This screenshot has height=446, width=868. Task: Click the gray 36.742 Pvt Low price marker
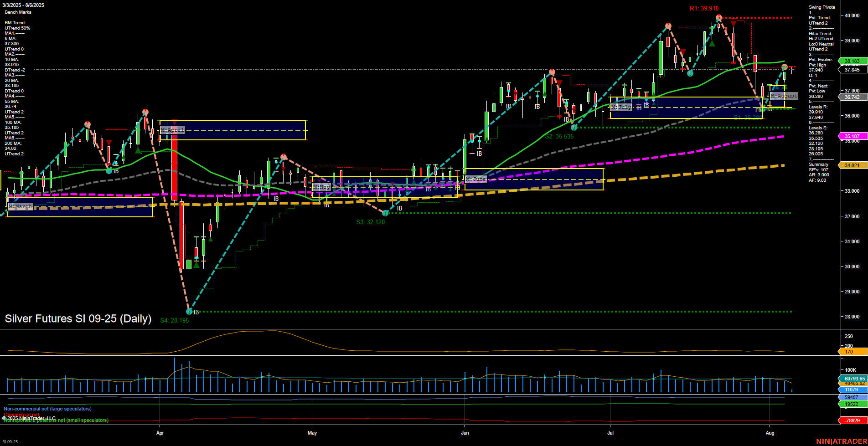852,97
